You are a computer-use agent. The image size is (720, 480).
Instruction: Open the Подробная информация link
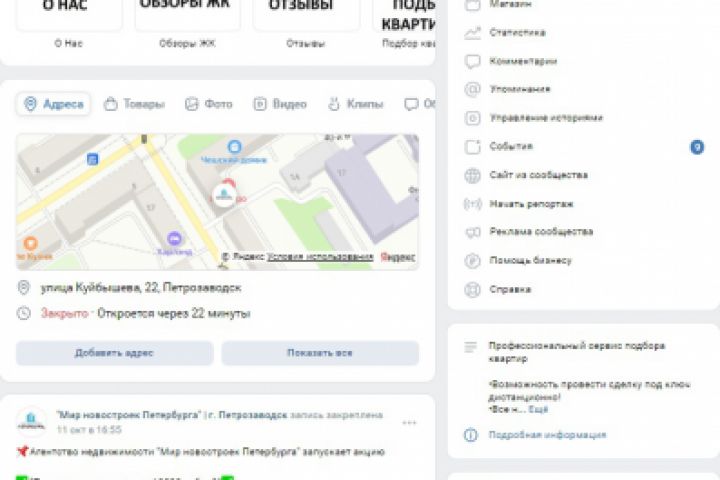(547, 435)
